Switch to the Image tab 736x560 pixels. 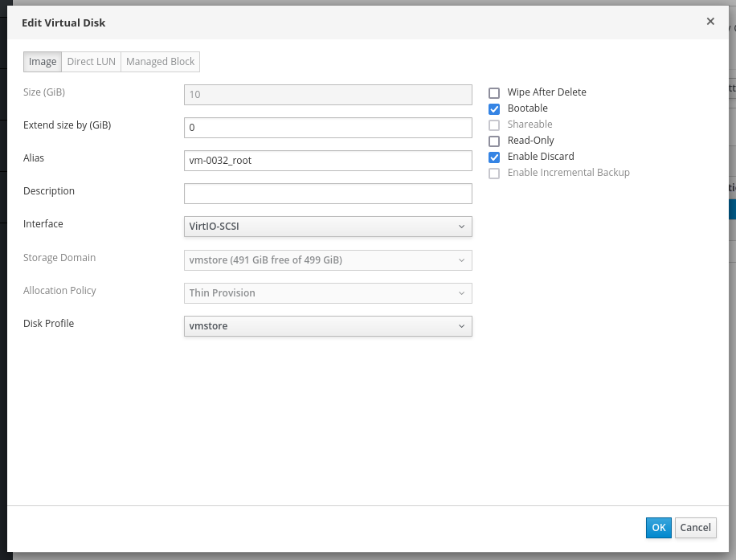click(43, 62)
